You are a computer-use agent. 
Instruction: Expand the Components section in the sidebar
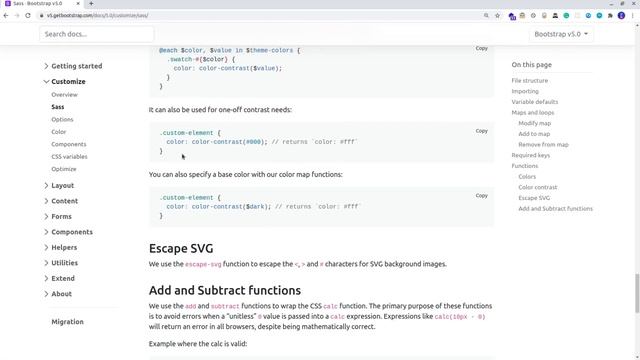[x=68, y=232]
